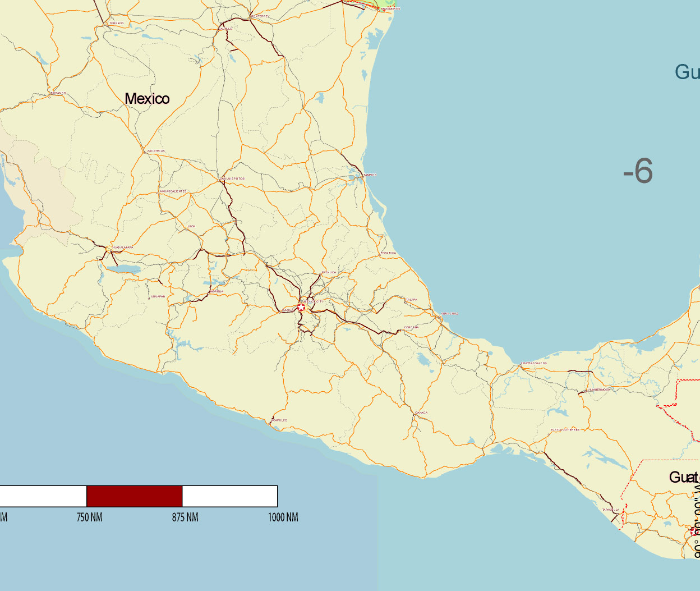
Task: Click the dark red scale bar segment
Action: tap(135, 496)
